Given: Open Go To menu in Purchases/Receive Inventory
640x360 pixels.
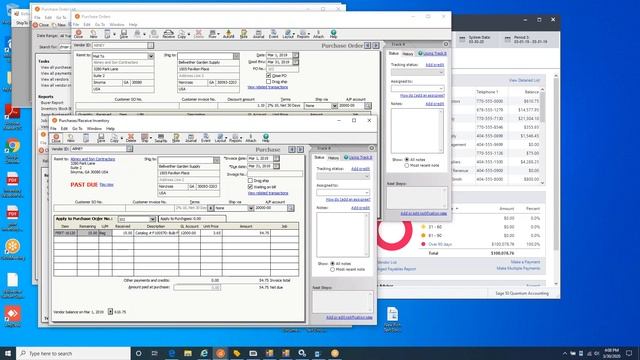Looking at the screenshot, I should 77,129.
